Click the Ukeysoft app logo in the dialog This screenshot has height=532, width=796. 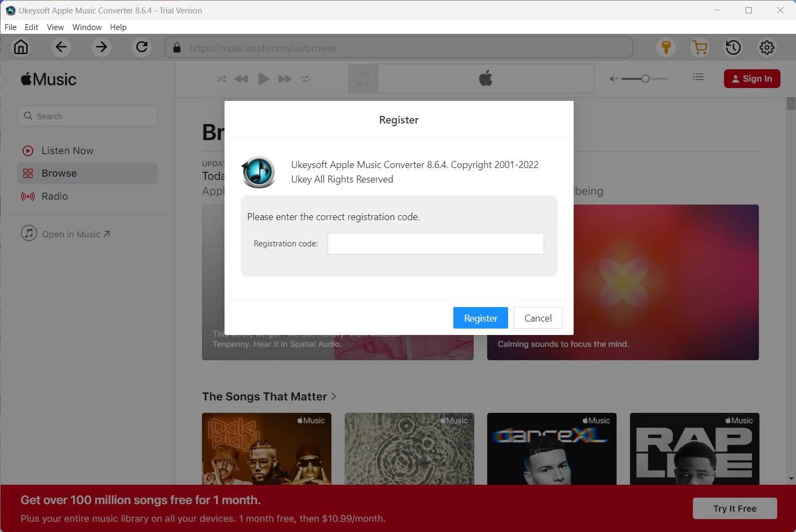tap(258, 172)
